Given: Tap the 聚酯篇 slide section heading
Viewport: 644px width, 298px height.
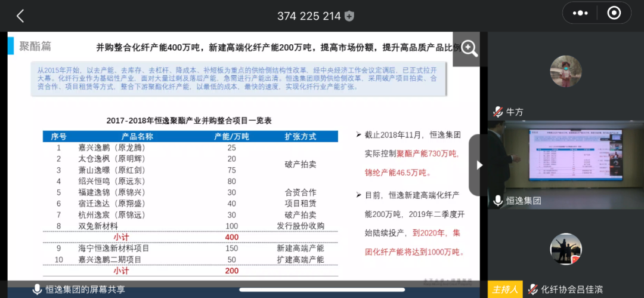Looking at the screenshot, I should coord(35,47).
